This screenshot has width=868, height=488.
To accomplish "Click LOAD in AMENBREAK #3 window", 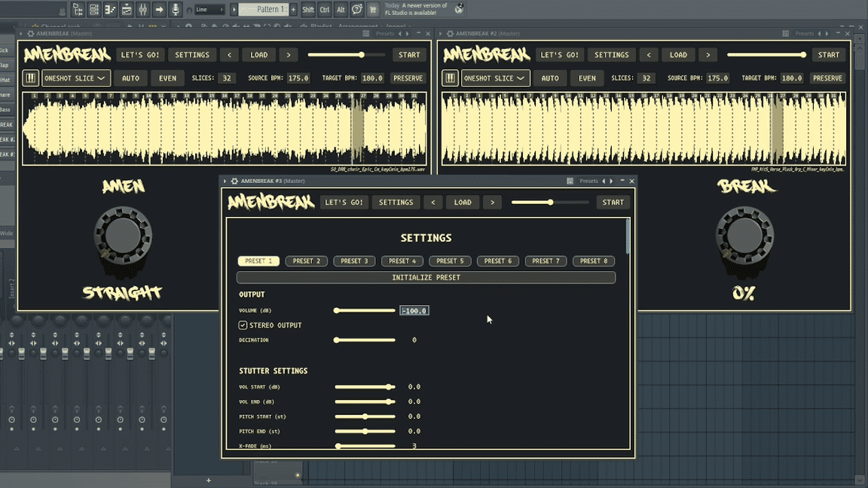I will [463, 203].
